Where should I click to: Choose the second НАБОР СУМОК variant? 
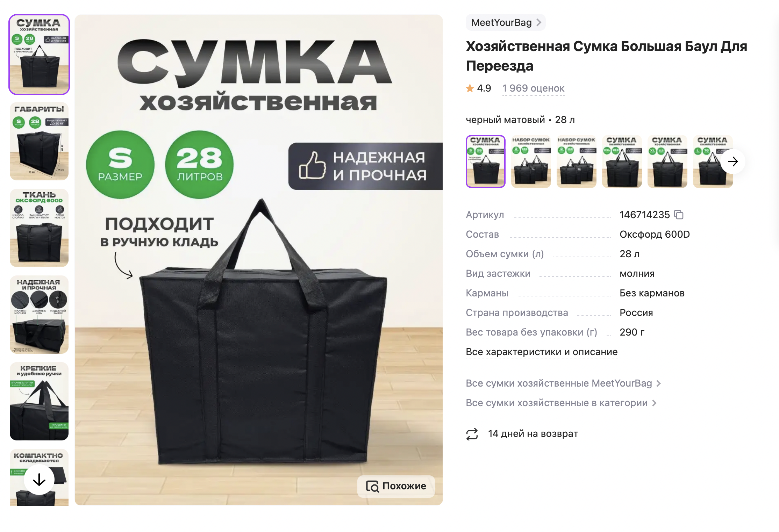(x=531, y=161)
